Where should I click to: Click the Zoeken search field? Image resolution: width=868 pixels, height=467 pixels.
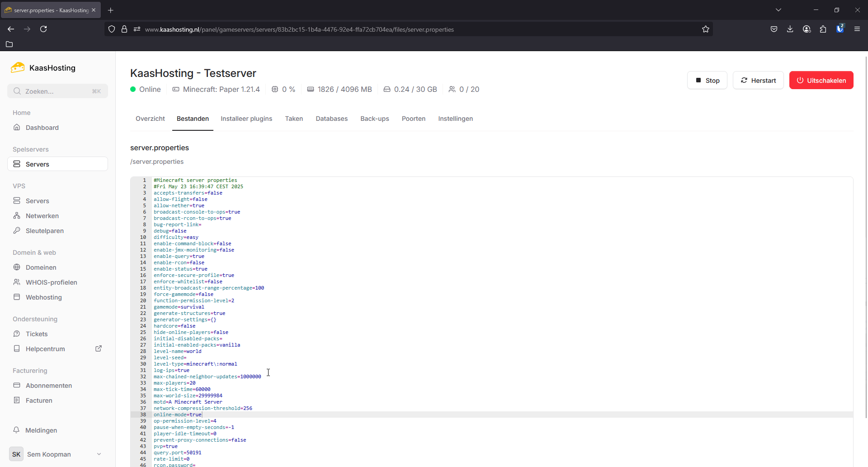tap(57, 91)
